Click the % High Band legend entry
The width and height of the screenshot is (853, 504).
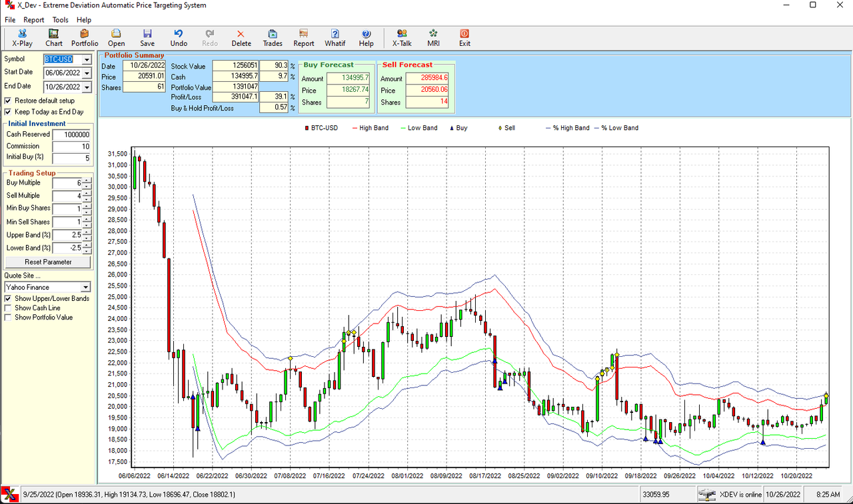pos(568,128)
